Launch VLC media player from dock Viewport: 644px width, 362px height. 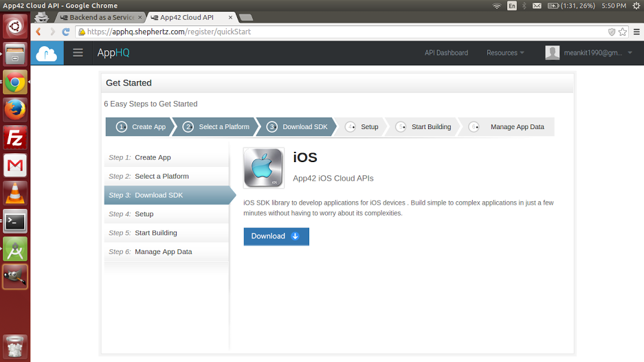point(15,193)
